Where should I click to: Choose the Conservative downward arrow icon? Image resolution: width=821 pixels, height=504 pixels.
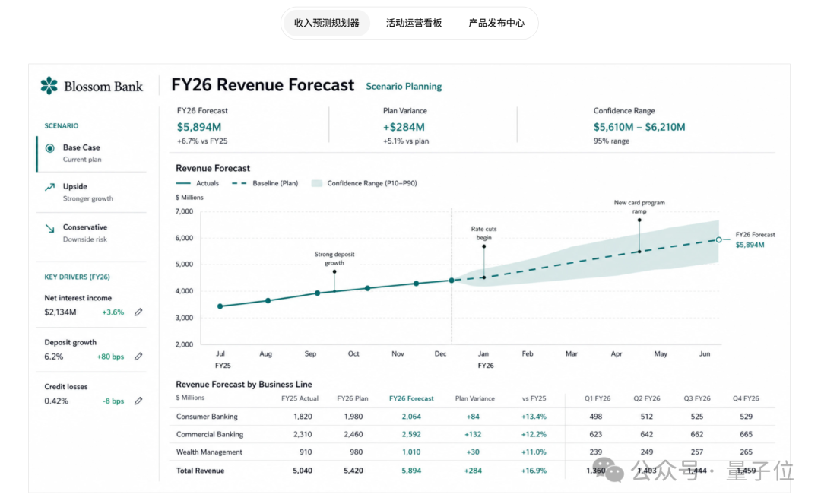49,228
